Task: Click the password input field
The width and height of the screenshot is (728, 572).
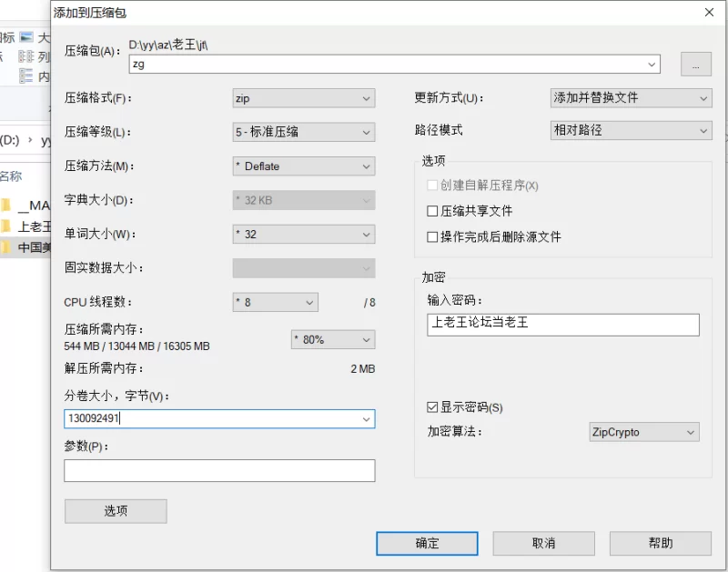Action: (562, 325)
